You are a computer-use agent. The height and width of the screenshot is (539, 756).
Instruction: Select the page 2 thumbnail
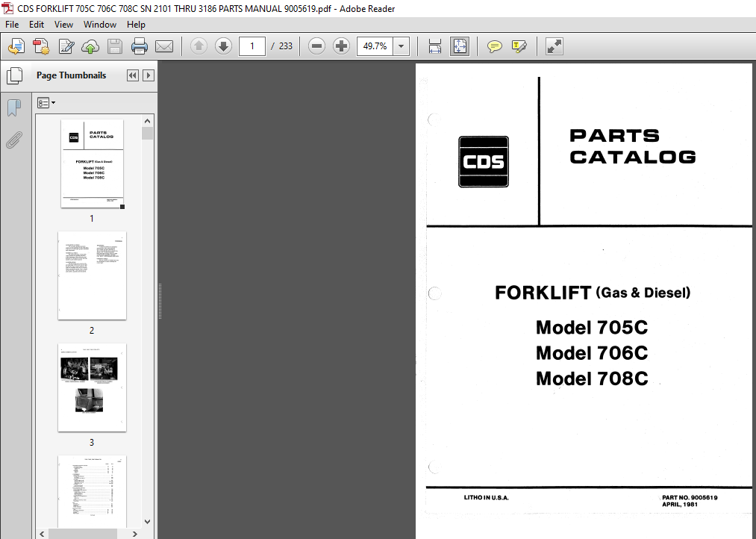92,275
